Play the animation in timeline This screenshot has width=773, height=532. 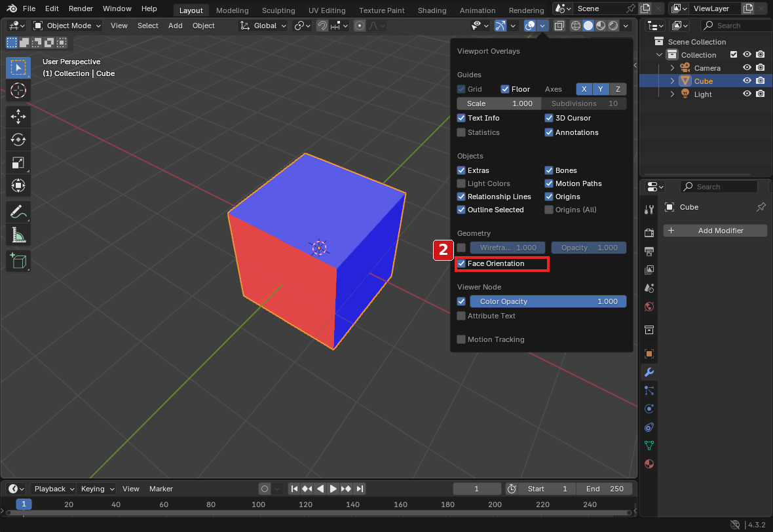coord(333,489)
